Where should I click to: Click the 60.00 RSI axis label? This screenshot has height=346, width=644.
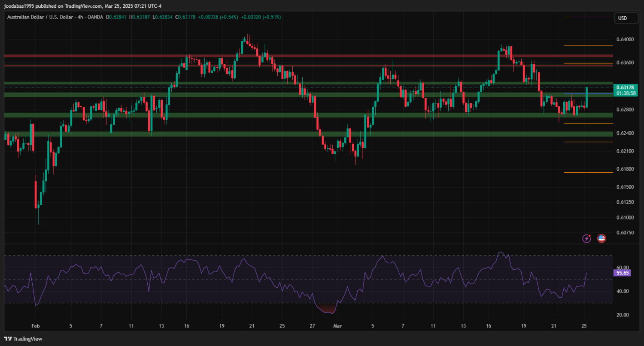[x=623, y=268]
